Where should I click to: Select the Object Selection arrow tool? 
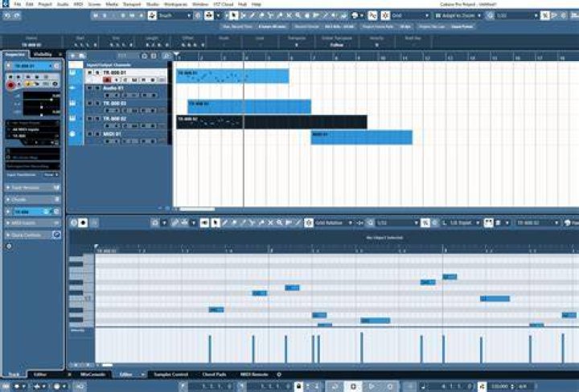tap(233, 15)
